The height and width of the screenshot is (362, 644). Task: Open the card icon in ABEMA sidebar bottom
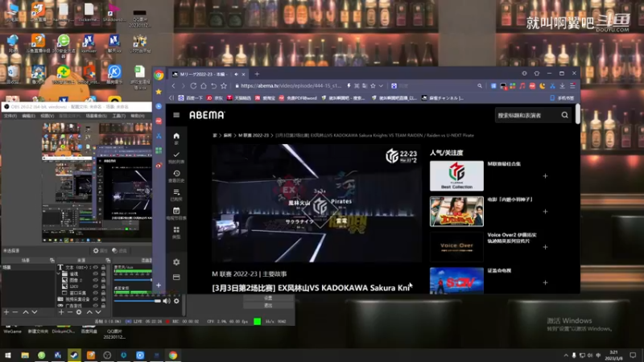(x=176, y=278)
